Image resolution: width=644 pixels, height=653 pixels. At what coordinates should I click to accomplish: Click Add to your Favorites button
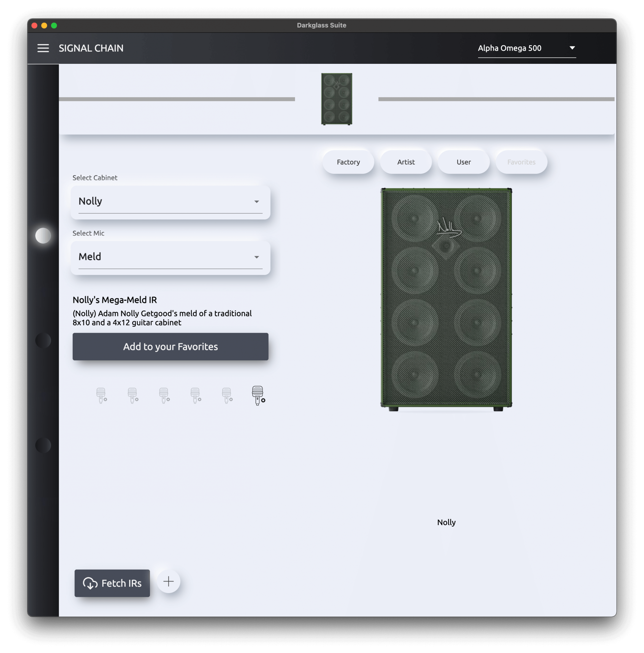[170, 346]
